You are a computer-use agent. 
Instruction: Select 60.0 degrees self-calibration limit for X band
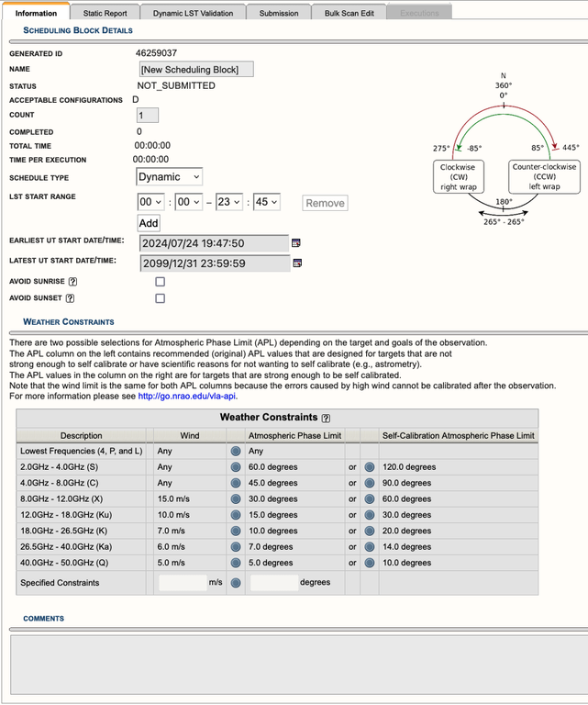coord(370,499)
